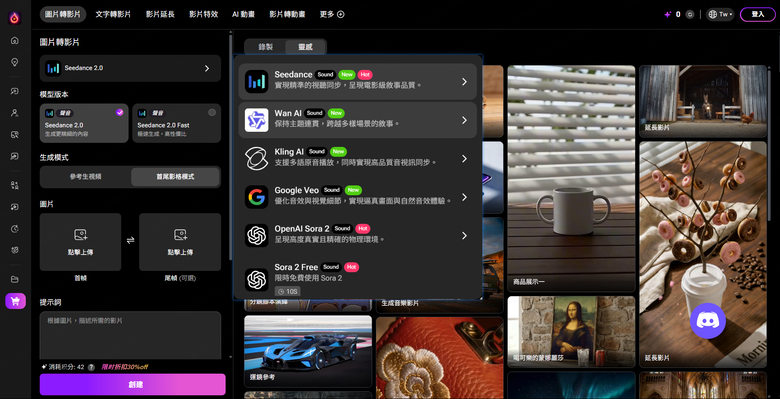Click the purple sparkle credits icon
This screenshot has height=399, width=780.
point(668,14)
